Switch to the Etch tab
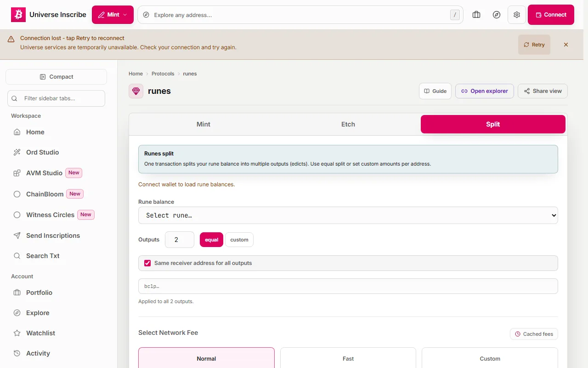The height and width of the screenshot is (368, 588). point(348,124)
